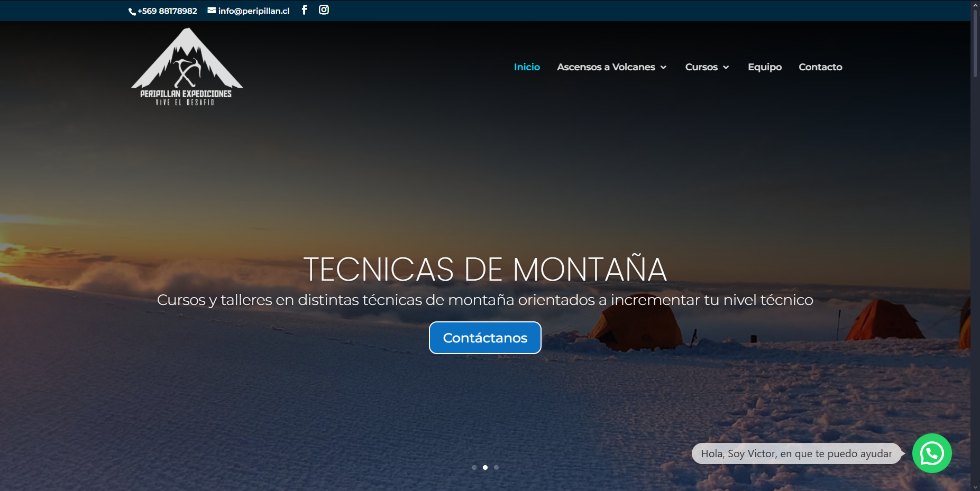
Task: Expand the Cursos menu chevron
Action: click(x=726, y=68)
